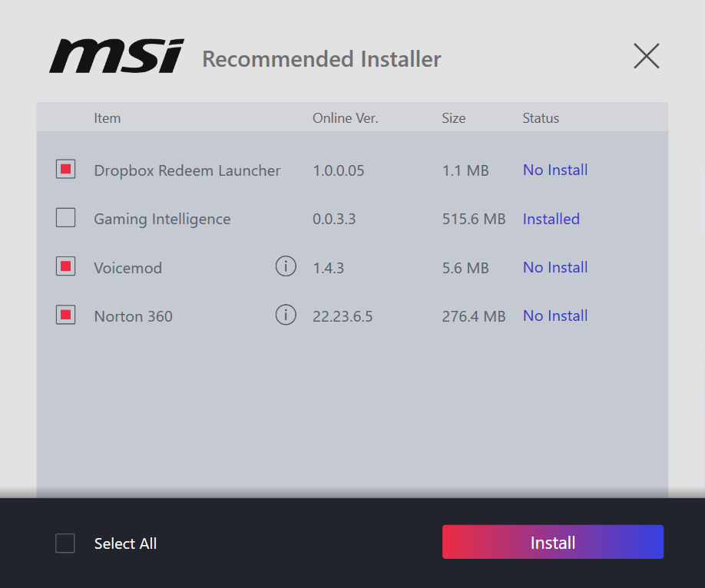Image resolution: width=705 pixels, height=588 pixels.
Task: Click the Size column header
Action: point(454,118)
